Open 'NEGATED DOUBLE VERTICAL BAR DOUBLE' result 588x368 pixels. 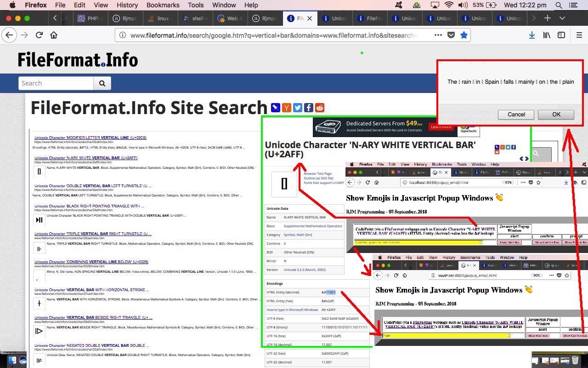point(91,345)
